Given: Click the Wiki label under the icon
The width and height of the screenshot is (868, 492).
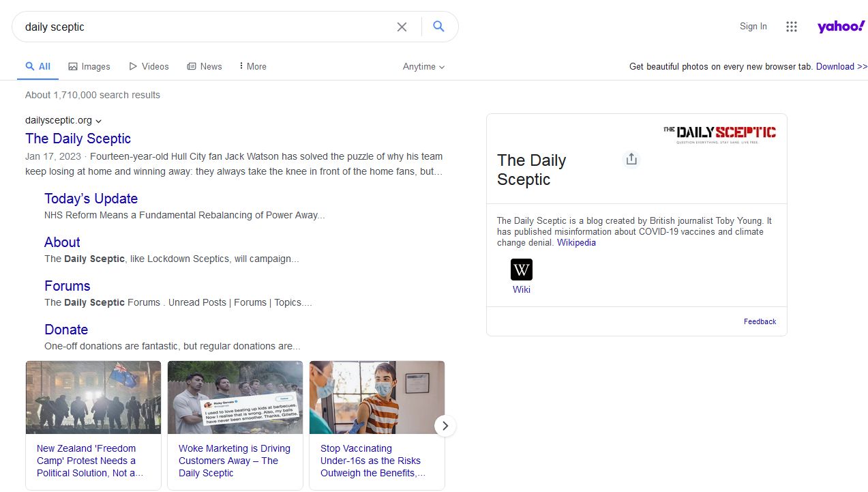Looking at the screenshot, I should (x=522, y=289).
